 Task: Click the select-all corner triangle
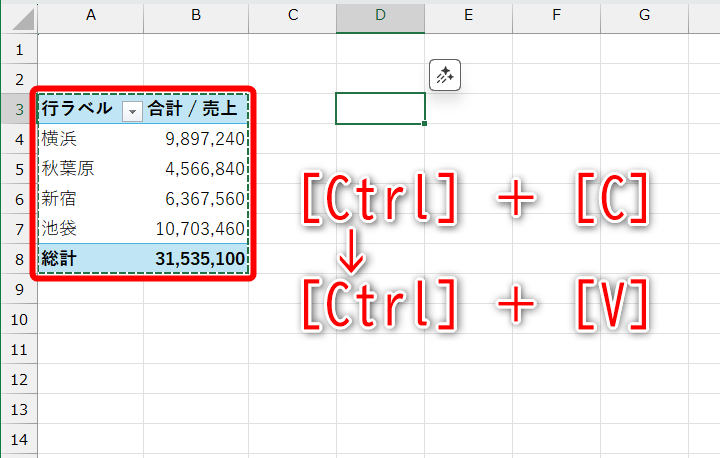[x=23, y=19]
